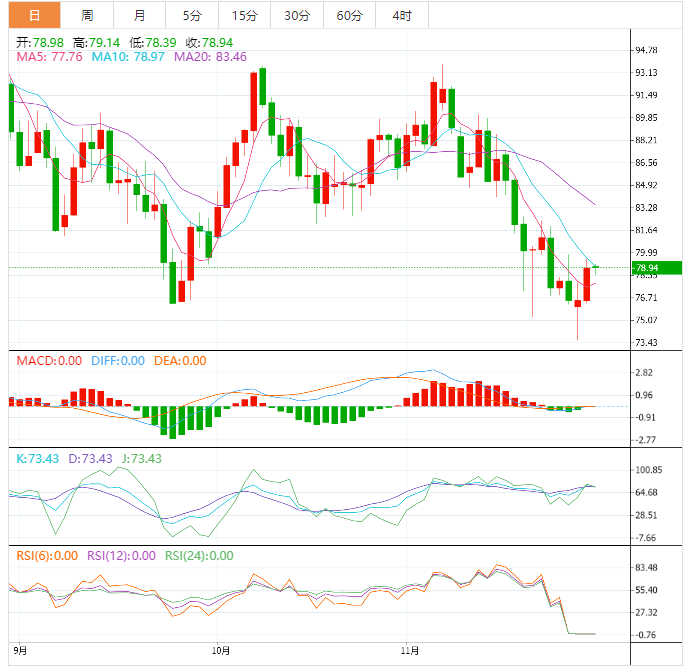Open the 月 monthly timeframe tab
The image size is (691, 672).
pos(139,15)
